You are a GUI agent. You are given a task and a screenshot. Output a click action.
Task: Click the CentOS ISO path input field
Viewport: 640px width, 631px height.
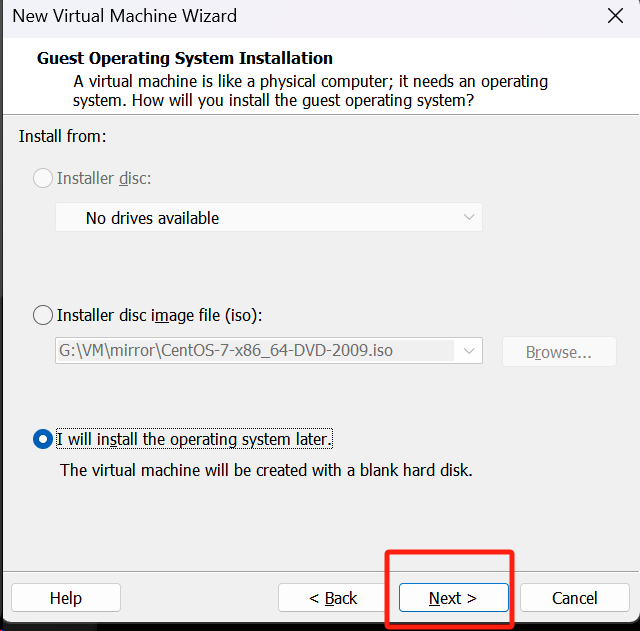pyautogui.click(x=255, y=351)
